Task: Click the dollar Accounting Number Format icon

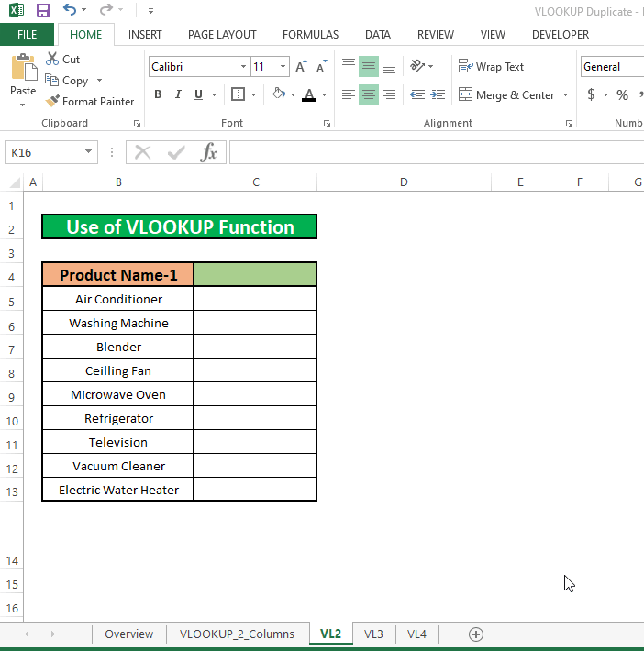Action: 591,94
